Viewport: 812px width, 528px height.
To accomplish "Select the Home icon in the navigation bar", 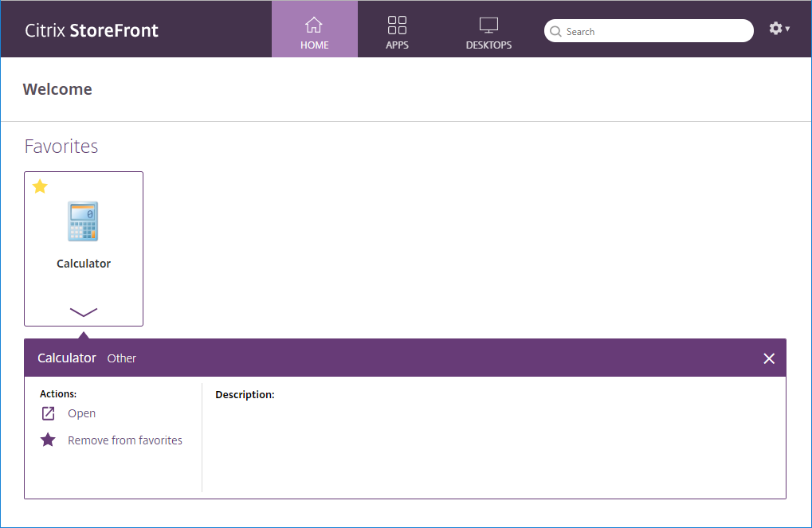I will tap(314, 25).
